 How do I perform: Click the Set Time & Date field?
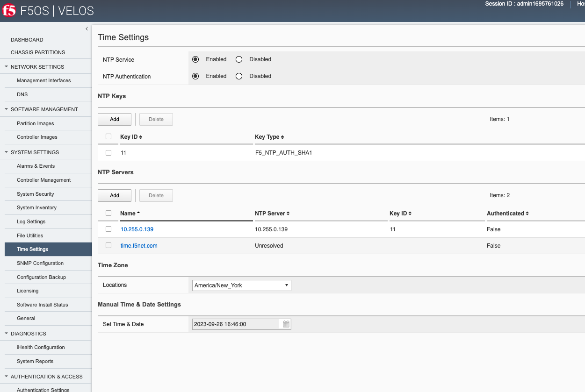tap(236, 324)
